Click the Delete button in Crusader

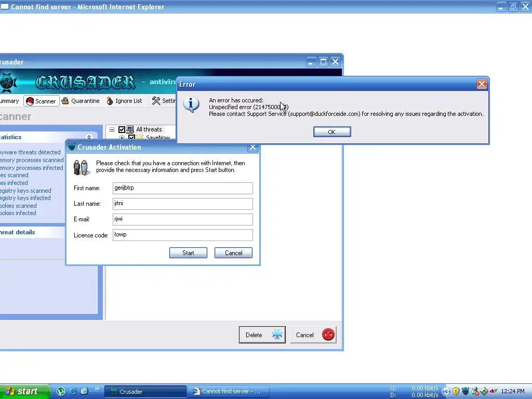click(x=262, y=335)
